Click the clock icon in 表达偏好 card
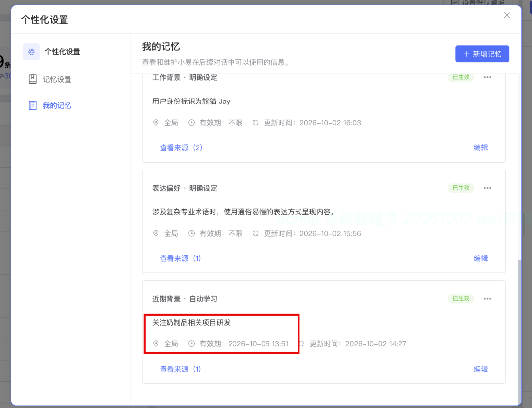The width and height of the screenshot is (532, 408). click(x=191, y=233)
